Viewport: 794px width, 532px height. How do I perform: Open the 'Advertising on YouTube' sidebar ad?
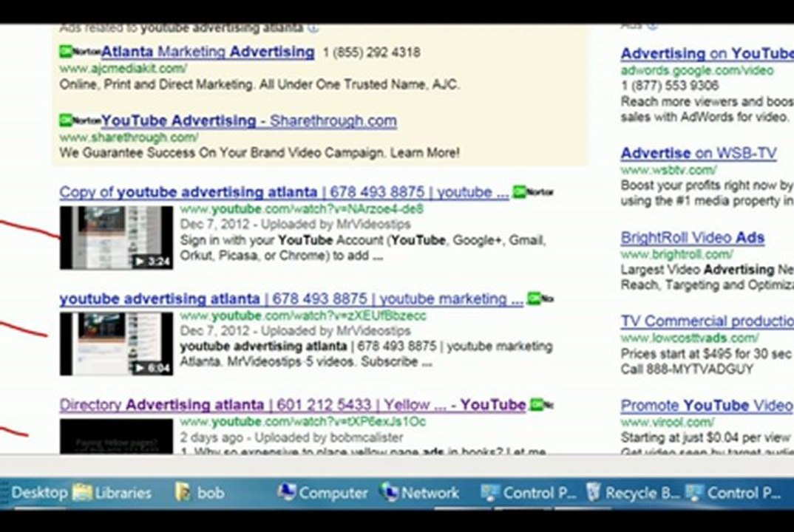[x=707, y=53]
